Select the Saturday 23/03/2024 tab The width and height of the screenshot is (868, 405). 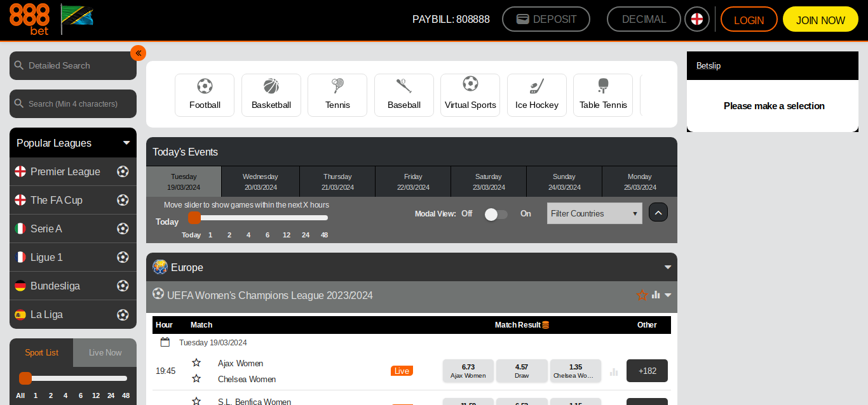pyautogui.click(x=489, y=182)
